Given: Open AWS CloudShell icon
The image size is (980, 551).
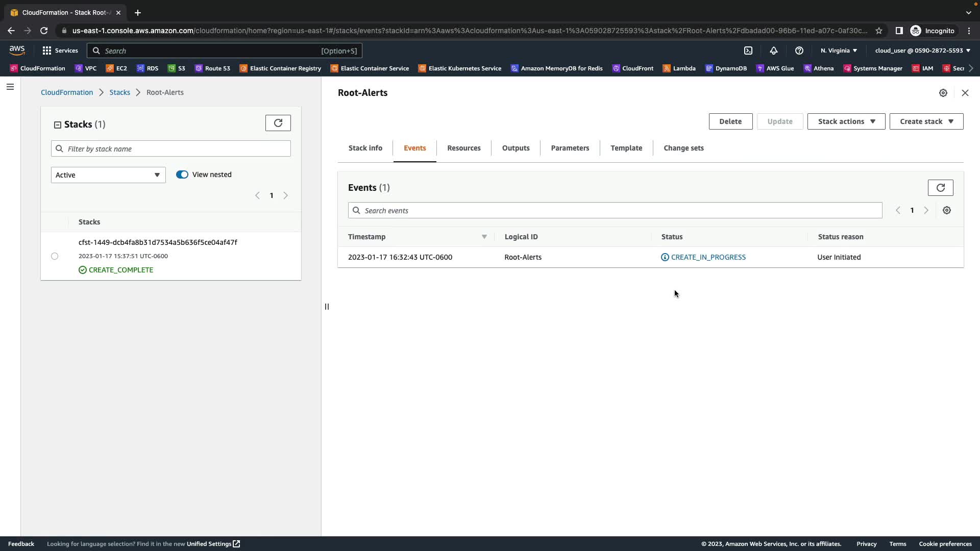Looking at the screenshot, I should tap(748, 51).
